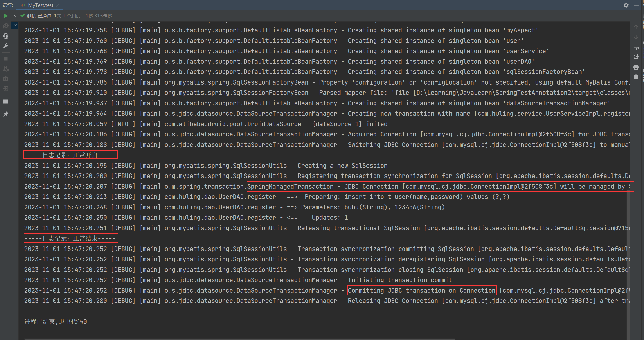Viewport: 644px width, 340px height.
Task: Close the MyTest.test tab
Action: (58, 5)
